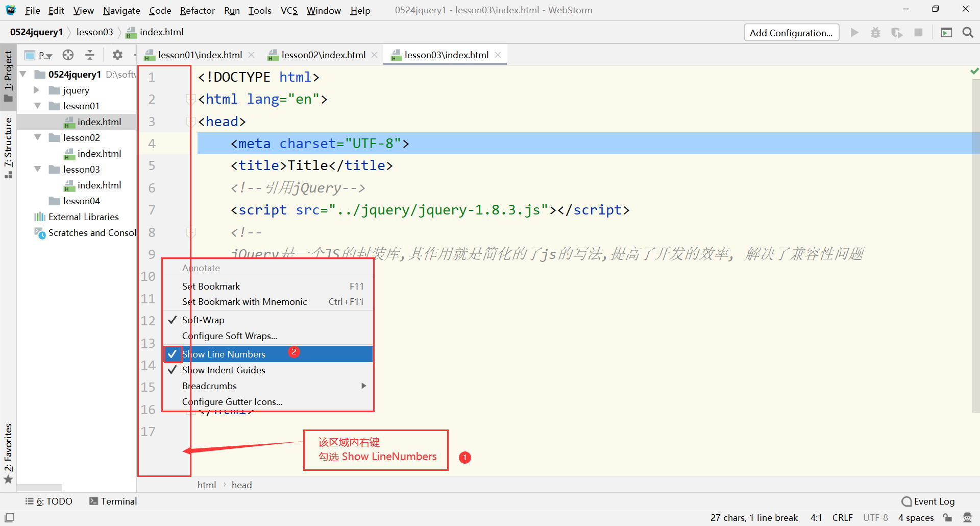Open the Event Log
This screenshot has width=980, height=526.
click(x=928, y=501)
